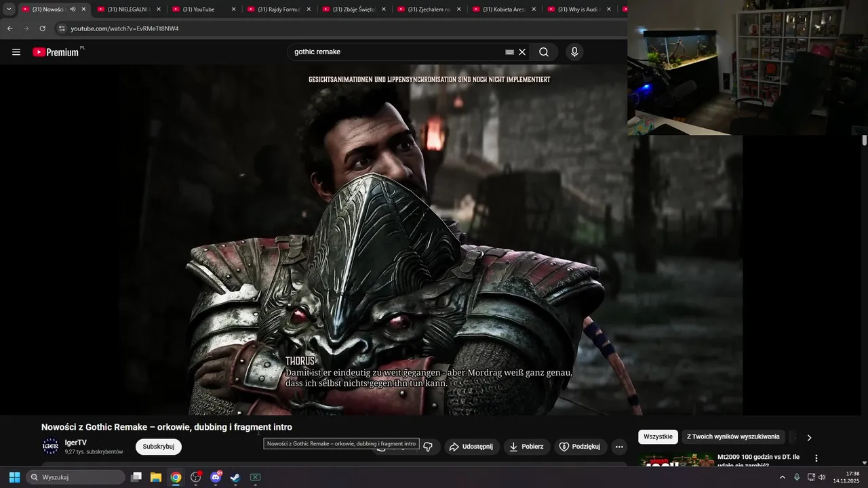Mute the audio icon on the Nowości tab

(x=73, y=9)
